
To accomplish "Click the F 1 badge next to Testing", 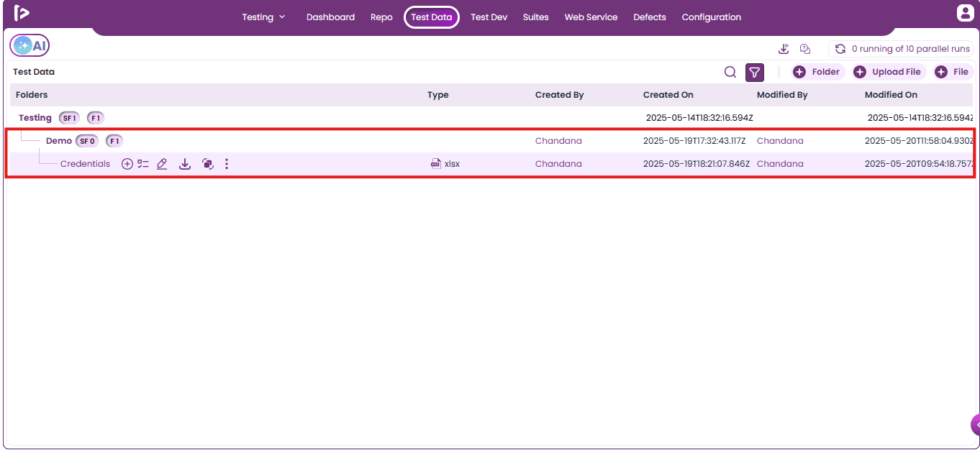I will (96, 118).
